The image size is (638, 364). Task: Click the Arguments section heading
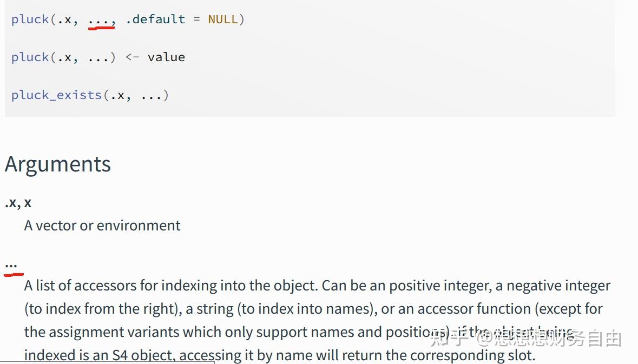click(x=58, y=164)
